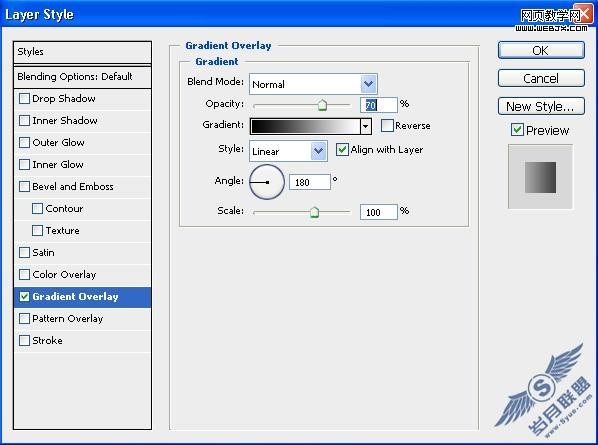This screenshot has width=598, height=445.
Task: Toggle Align with Layer checkbox
Action: coord(342,149)
